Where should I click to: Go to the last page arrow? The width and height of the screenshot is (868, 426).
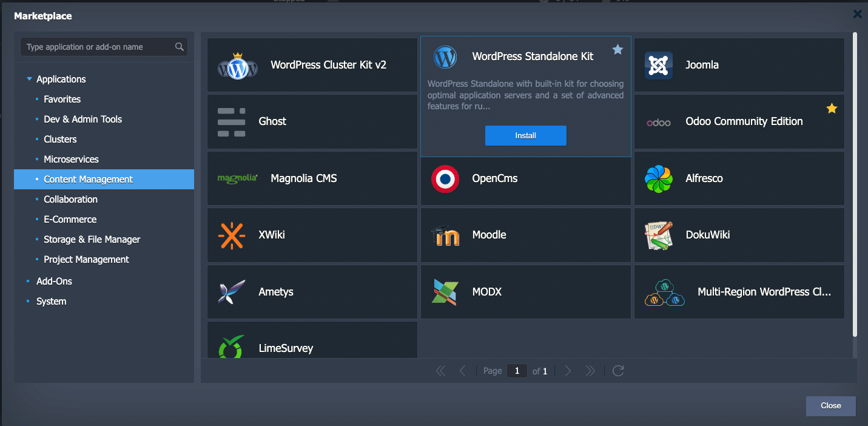point(590,371)
